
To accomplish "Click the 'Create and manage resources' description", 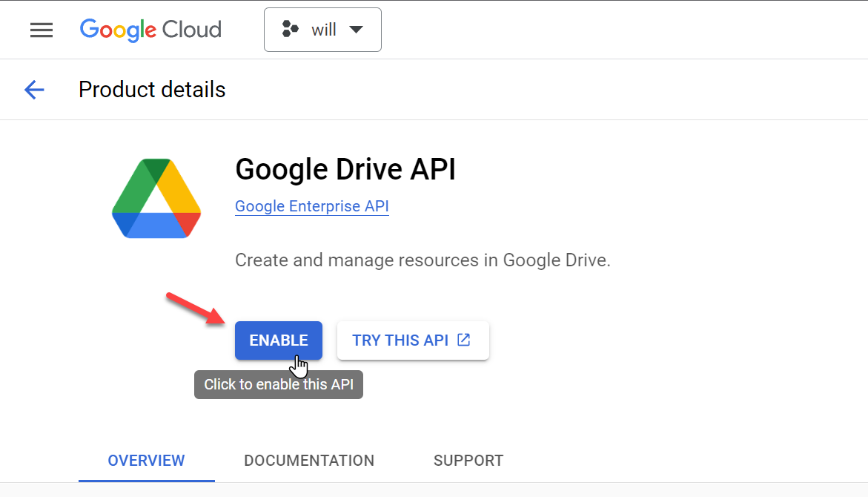I will pos(423,260).
